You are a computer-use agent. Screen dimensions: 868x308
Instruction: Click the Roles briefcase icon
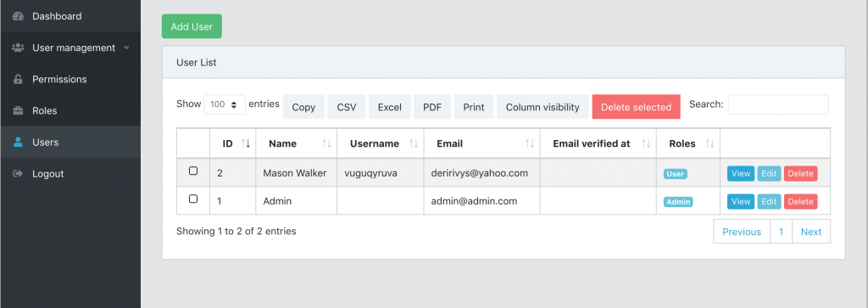(x=18, y=111)
